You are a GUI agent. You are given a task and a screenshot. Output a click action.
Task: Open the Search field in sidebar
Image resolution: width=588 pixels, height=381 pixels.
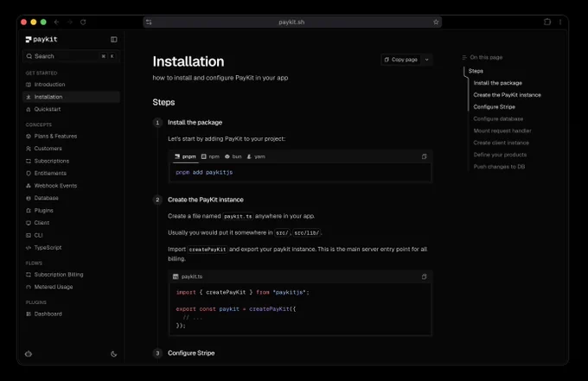point(71,56)
